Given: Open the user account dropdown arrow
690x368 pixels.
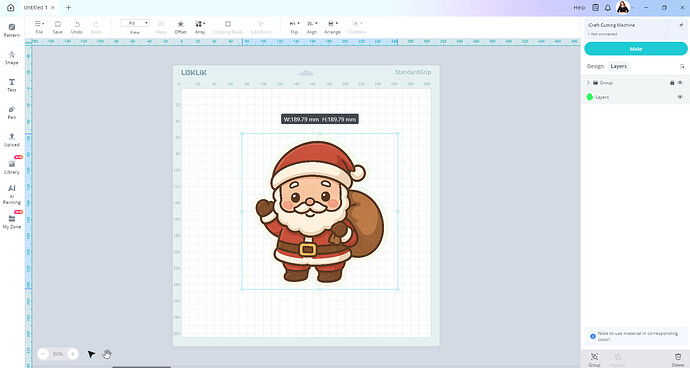Looking at the screenshot, I should click(633, 7).
